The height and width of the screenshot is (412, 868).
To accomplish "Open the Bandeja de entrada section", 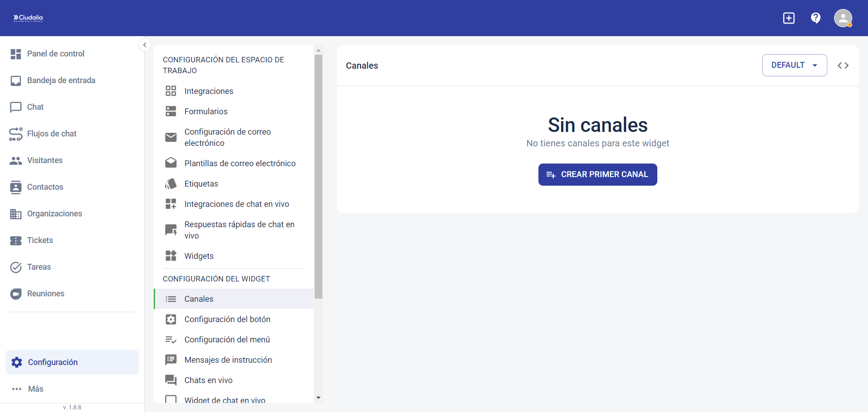I will [x=61, y=80].
